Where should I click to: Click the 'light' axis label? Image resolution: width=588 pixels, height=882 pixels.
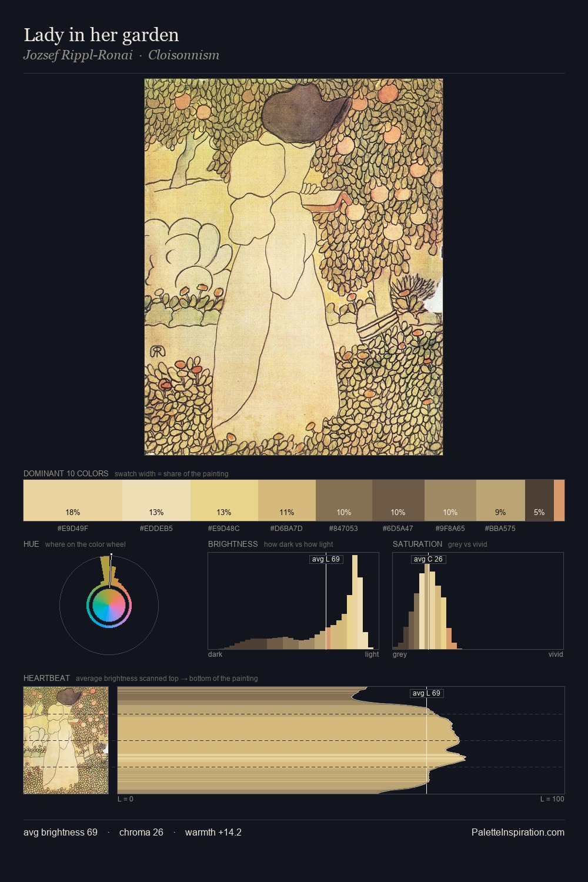coord(372,654)
